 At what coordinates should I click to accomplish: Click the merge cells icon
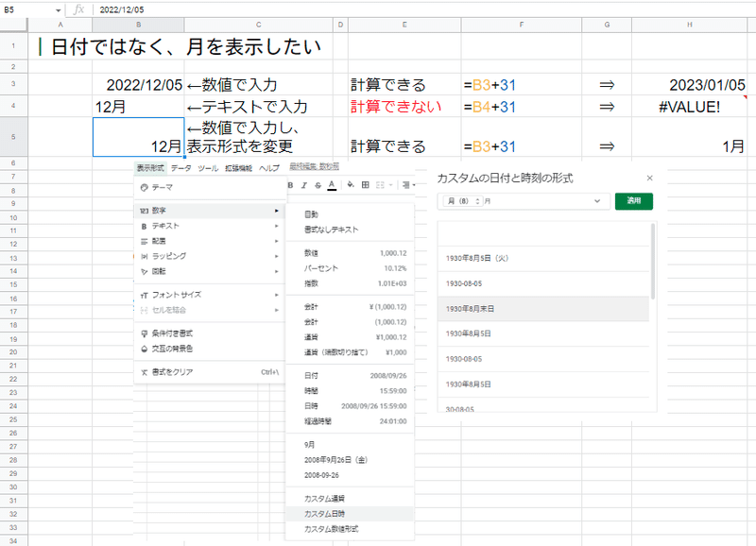381,185
